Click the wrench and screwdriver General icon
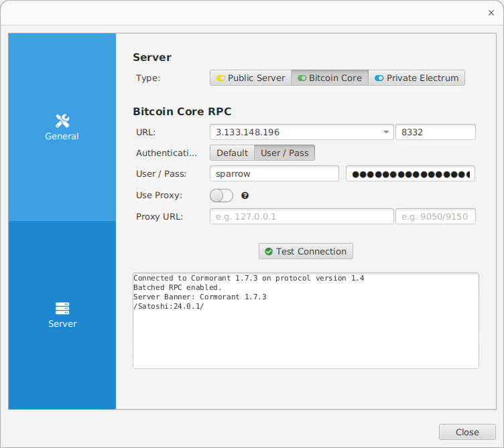504x448 pixels. (62, 121)
